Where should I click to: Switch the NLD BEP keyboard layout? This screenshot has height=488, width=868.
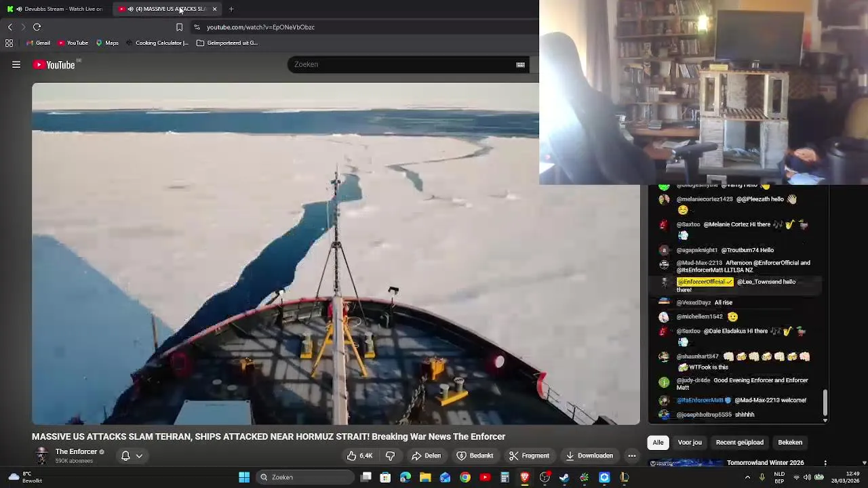[779, 477]
